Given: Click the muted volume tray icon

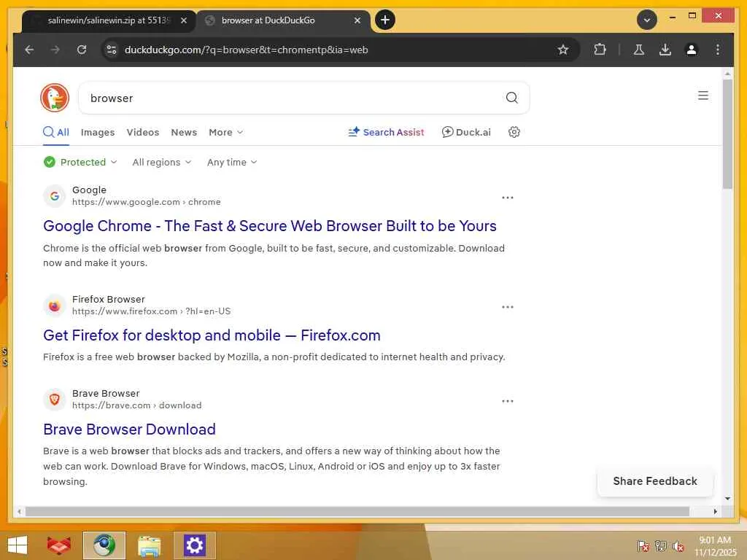Looking at the screenshot, I should [x=678, y=545].
